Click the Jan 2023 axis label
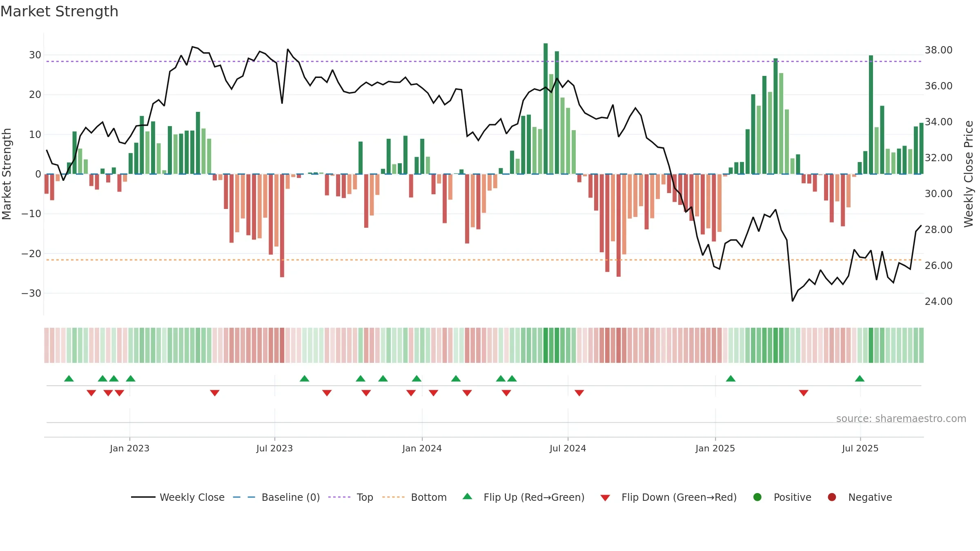The height and width of the screenshot is (551, 980). point(129,448)
